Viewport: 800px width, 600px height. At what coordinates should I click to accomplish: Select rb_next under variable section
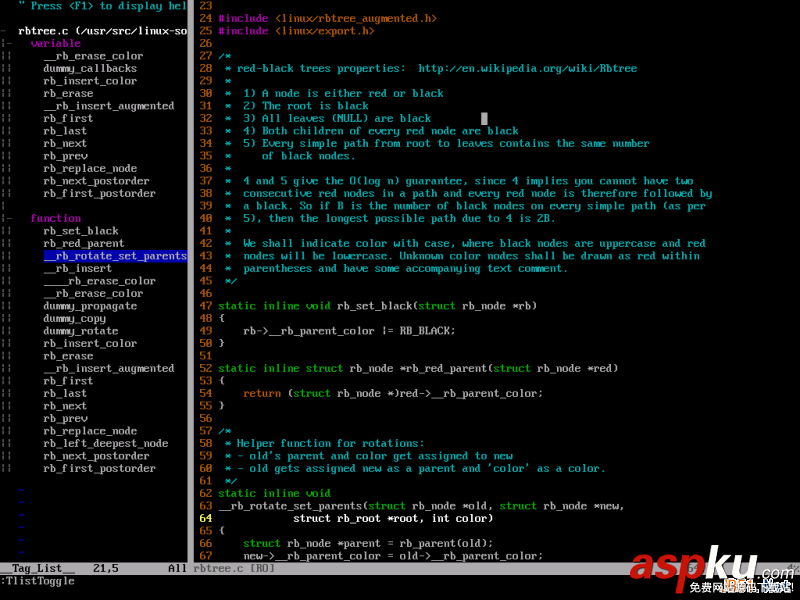pyautogui.click(x=65, y=143)
